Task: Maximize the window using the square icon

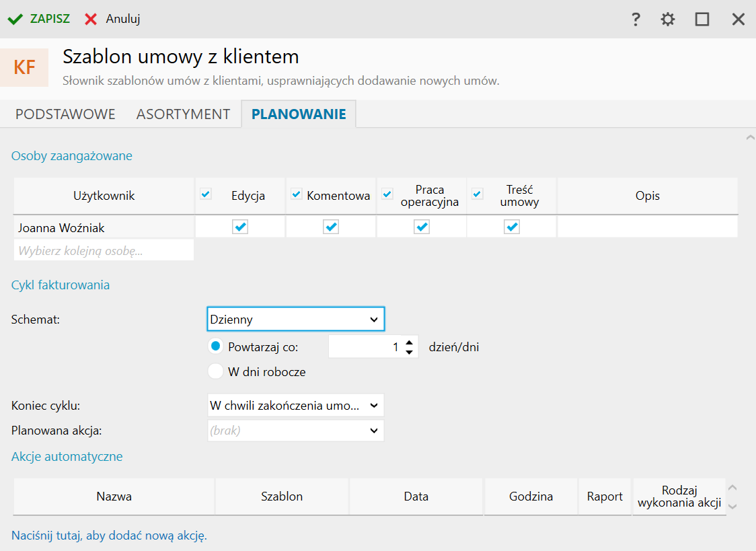Action: (702, 20)
